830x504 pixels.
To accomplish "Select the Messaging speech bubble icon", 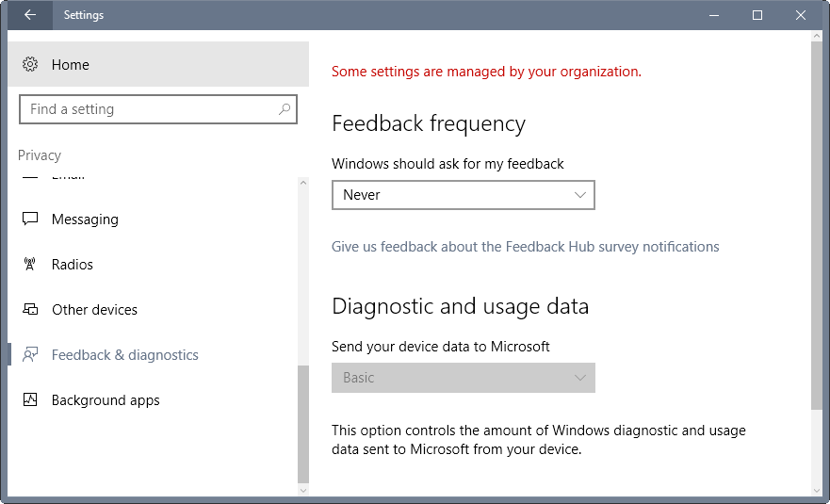I will (x=30, y=219).
